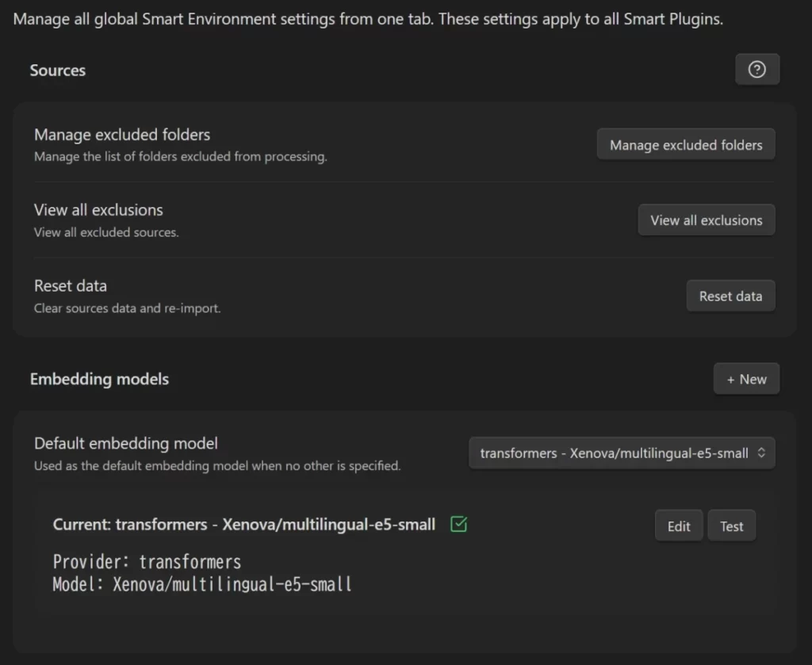Click the Reset data button
This screenshot has width=812, height=665.
730,296
